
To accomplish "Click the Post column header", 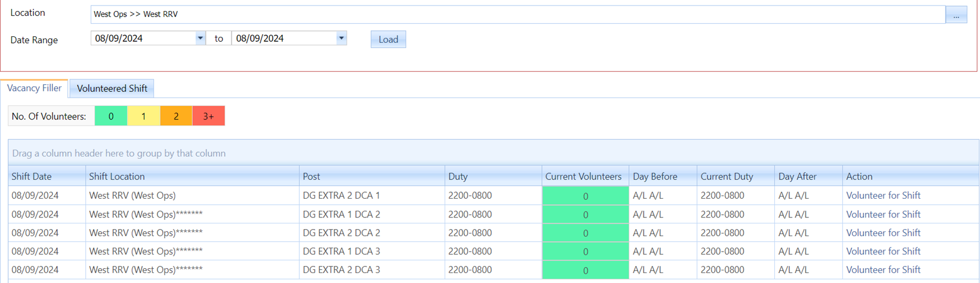I will [311, 176].
